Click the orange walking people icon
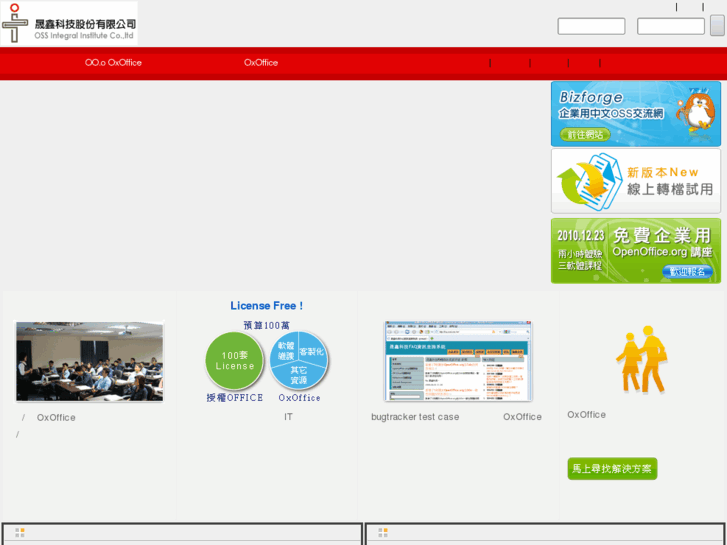The width and height of the screenshot is (727, 545). click(642, 359)
